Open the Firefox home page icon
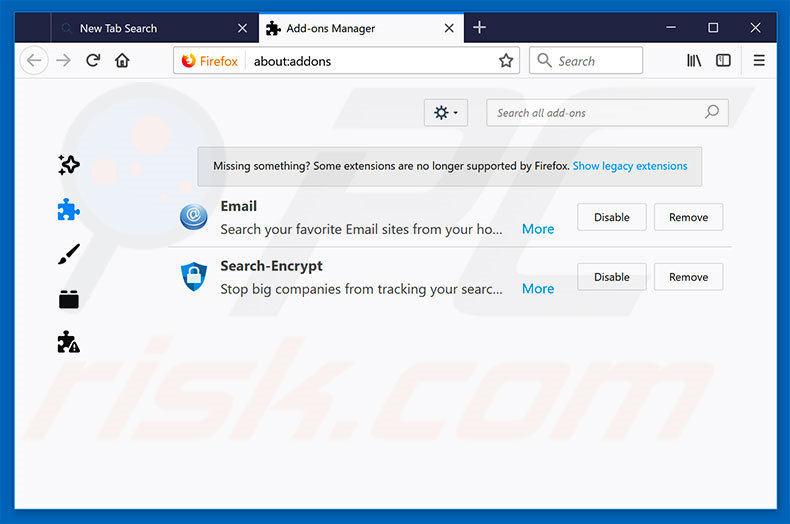790x524 pixels. click(122, 60)
